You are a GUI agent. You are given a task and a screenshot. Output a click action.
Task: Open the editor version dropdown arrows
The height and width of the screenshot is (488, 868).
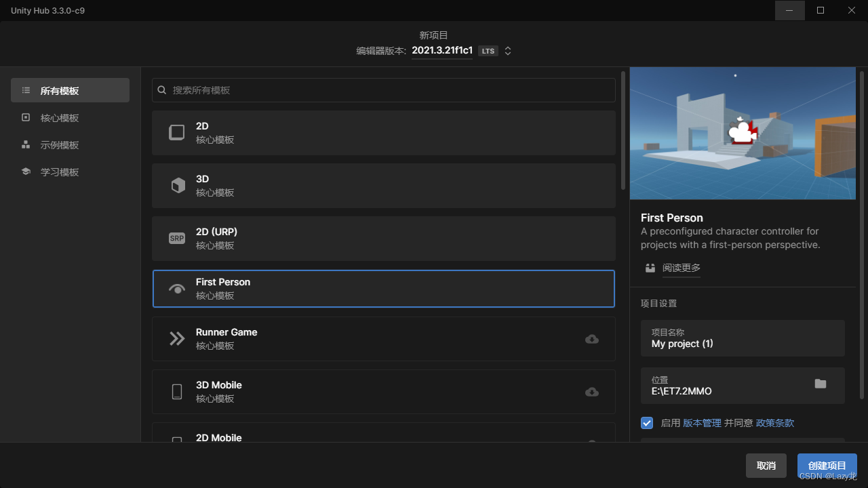(x=508, y=51)
